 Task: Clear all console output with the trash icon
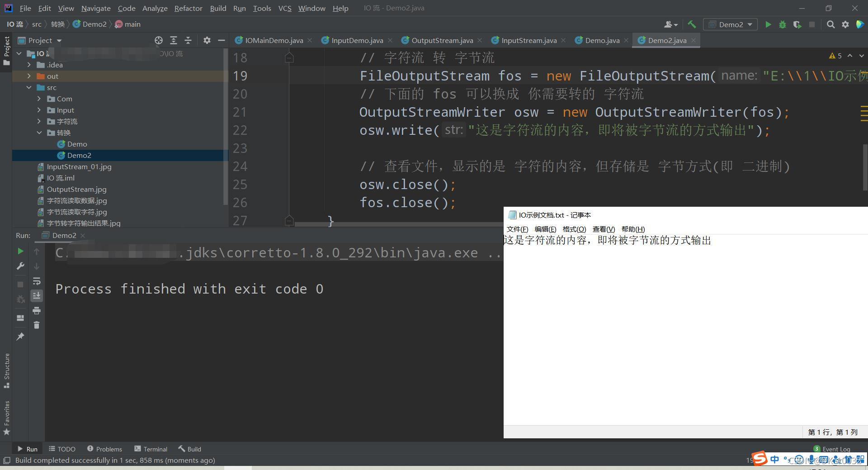click(x=37, y=325)
